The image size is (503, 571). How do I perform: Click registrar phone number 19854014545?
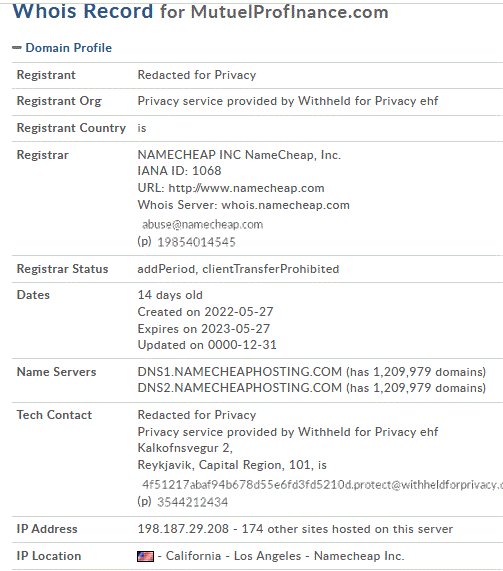pos(196,242)
